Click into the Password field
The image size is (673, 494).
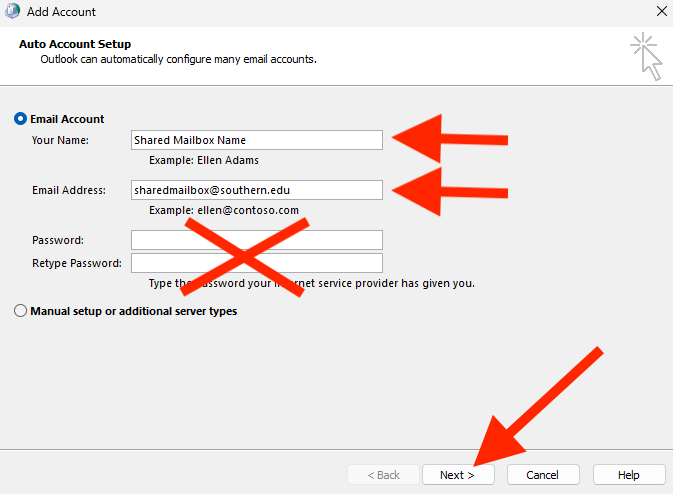tap(256, 240)
